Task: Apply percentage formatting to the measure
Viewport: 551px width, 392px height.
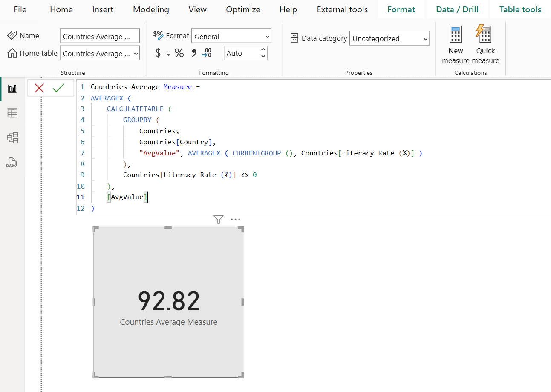Action: 179,53
